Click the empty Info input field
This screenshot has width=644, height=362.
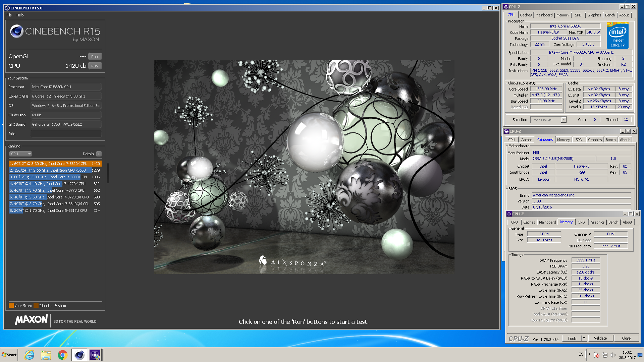click(66, 134)
